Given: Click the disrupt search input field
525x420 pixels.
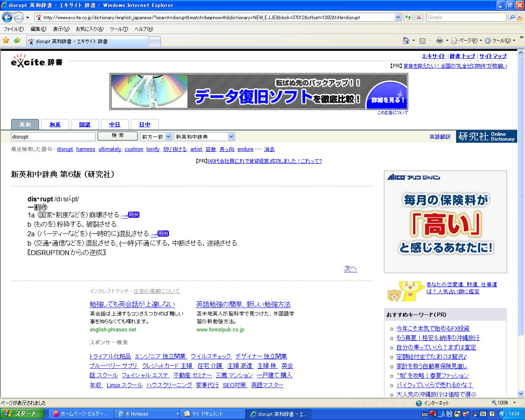Looking at the screenshot, I should (53, 137).
